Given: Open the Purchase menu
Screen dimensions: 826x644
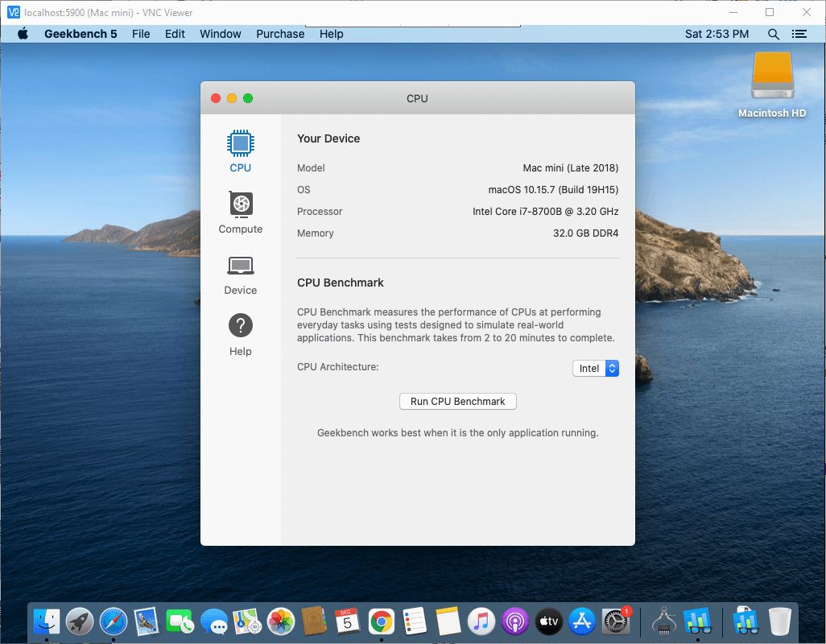Looking at the screenshot, I should pos(280,34).
